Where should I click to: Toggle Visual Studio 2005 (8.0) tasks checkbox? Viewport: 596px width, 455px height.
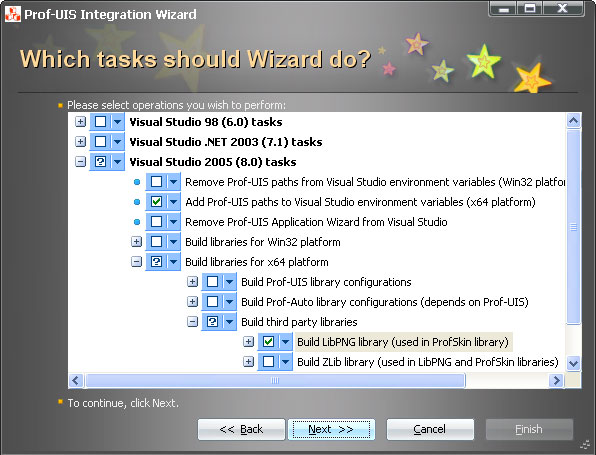click(x=100, y=162)
